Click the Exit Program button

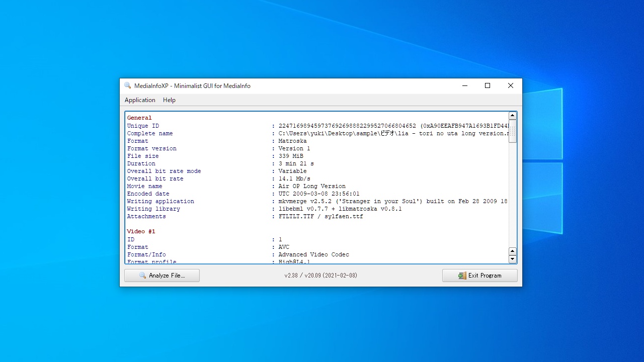pos(479,276)
